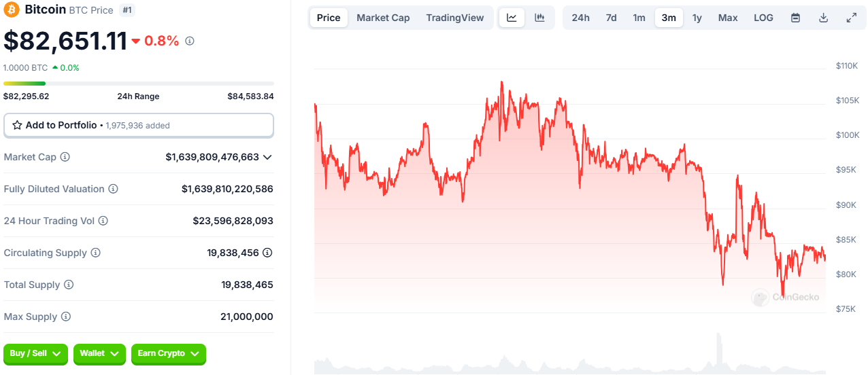Select the 1y time range
868x375 pixels.
pos(697,18)
